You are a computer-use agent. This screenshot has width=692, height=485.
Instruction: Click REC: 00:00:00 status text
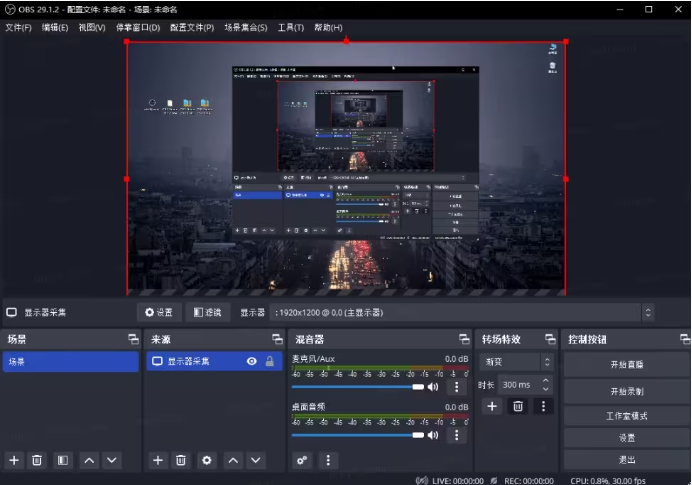pyautogui.click(x=529, y=481)
